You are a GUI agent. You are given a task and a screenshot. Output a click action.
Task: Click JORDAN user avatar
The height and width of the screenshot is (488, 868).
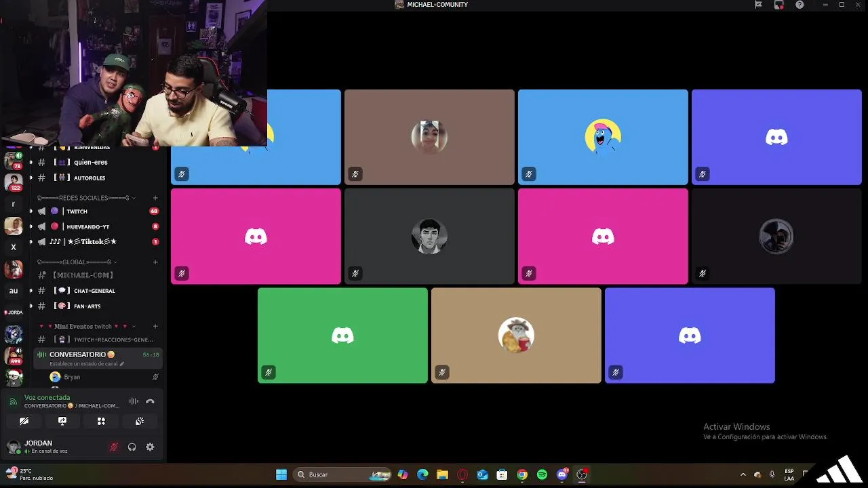pyautogui.click(x=13, y=447)
